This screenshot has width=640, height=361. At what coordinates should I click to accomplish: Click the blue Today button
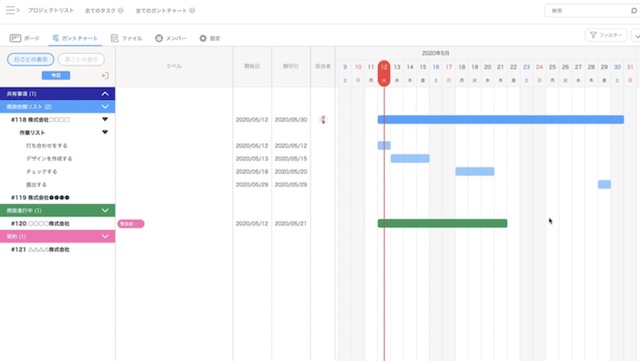coord(56,76)
